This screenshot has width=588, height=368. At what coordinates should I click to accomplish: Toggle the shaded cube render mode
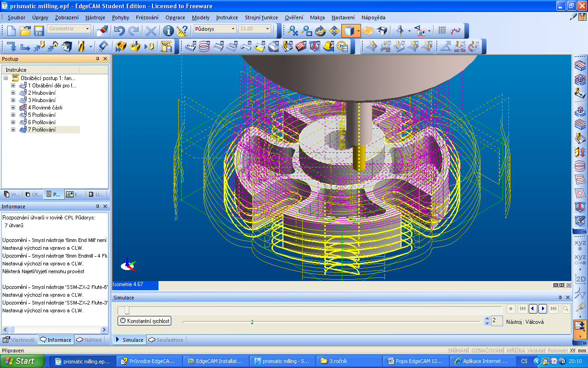point(349,31)
